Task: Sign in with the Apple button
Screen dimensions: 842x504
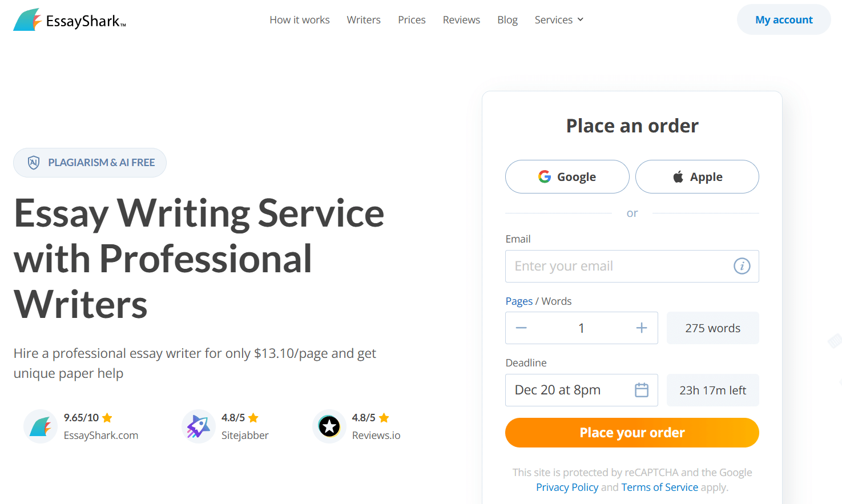Action: (x=697, y=177)
